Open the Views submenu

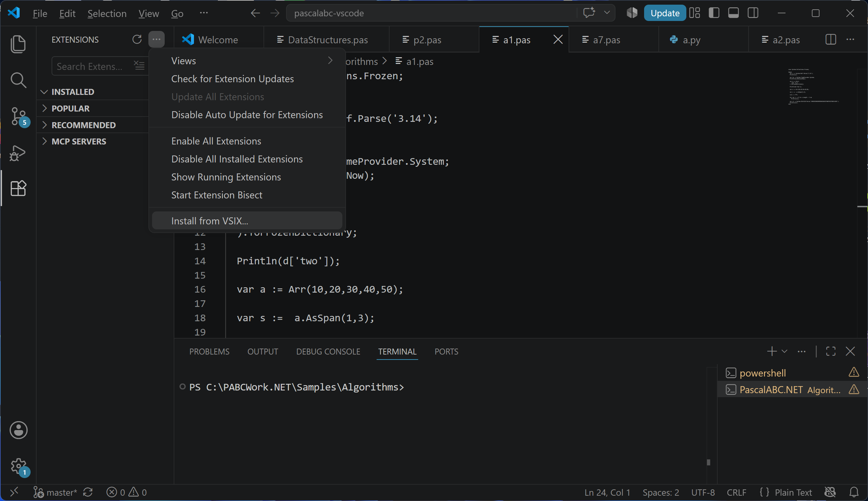(247, 61)
